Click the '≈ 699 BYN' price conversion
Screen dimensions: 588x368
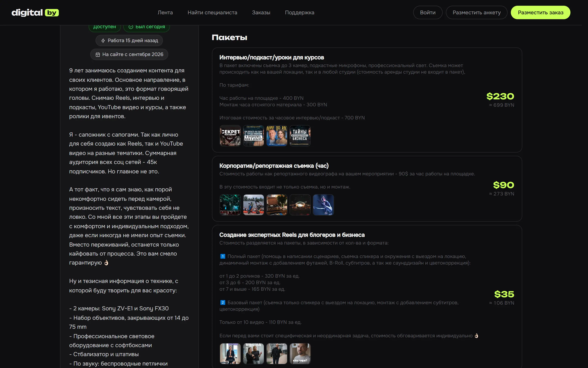[x=501, y=105]
